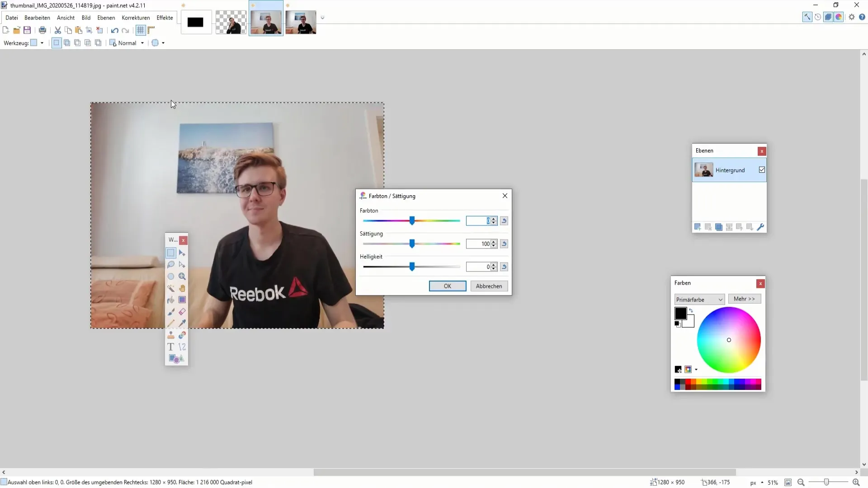Screen dimensions: 868x488
Task: Select the Rectangle selection tool
Action: tap(171, 252)
